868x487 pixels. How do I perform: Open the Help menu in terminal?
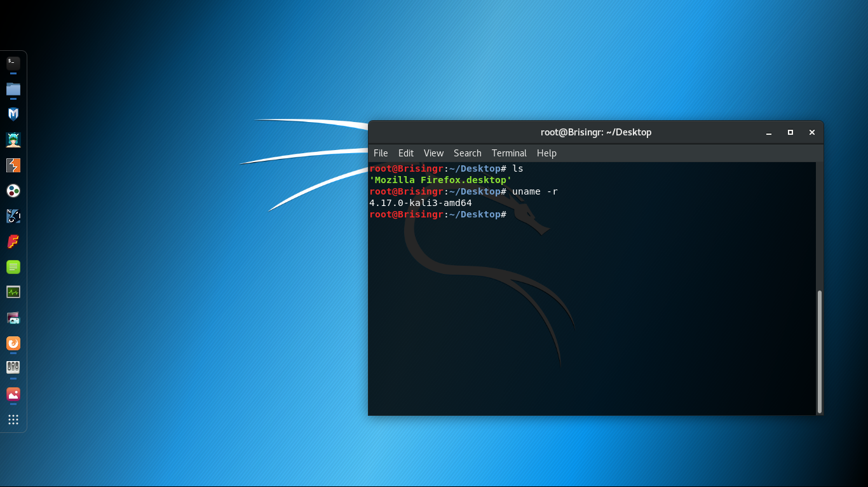(546, 153)
